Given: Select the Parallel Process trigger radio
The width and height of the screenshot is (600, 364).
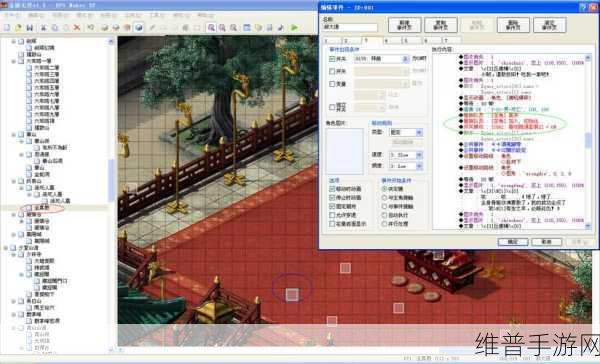Looking at the screenshot, I should [384, 224].
